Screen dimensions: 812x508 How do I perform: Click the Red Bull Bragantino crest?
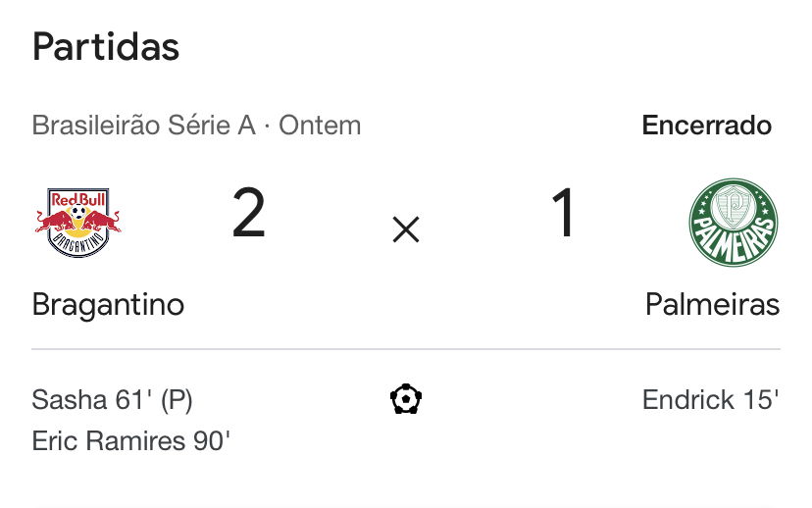pyautogui.click(x=78, y=223)
